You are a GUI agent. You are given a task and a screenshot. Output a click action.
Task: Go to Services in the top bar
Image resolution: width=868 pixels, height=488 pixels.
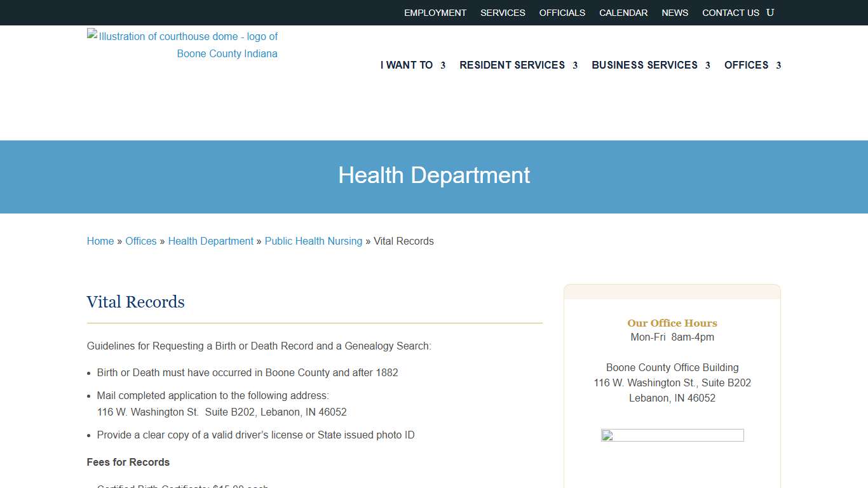click(x=503, y=13)
